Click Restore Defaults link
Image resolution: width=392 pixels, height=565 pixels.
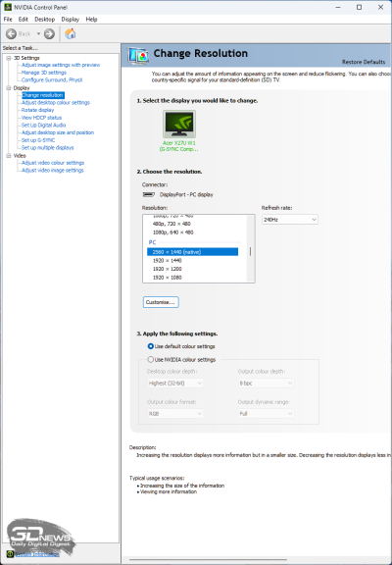point(364,62)
